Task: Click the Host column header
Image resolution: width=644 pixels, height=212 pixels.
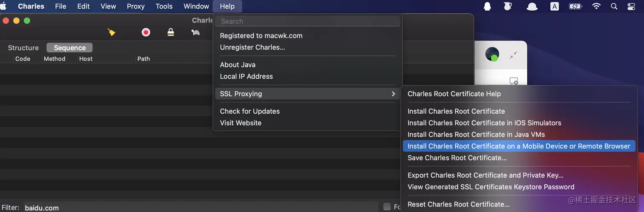Action: pos(86,59)
